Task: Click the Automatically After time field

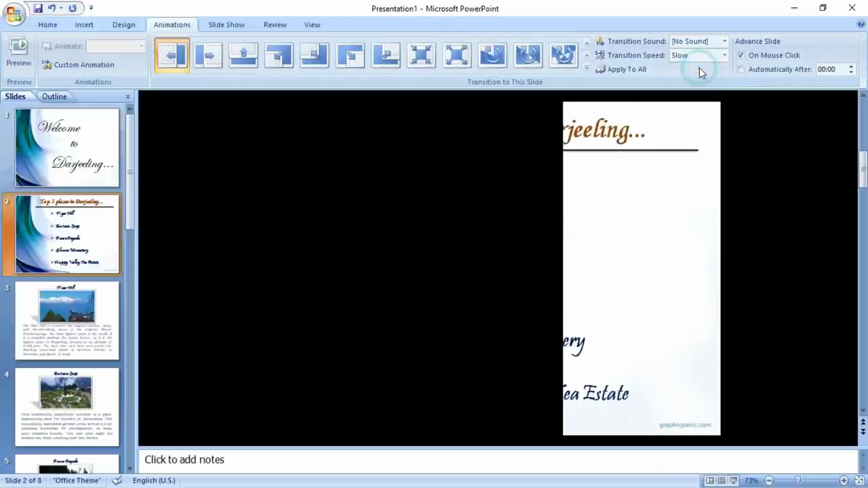Action: click(x=831, y=69)
